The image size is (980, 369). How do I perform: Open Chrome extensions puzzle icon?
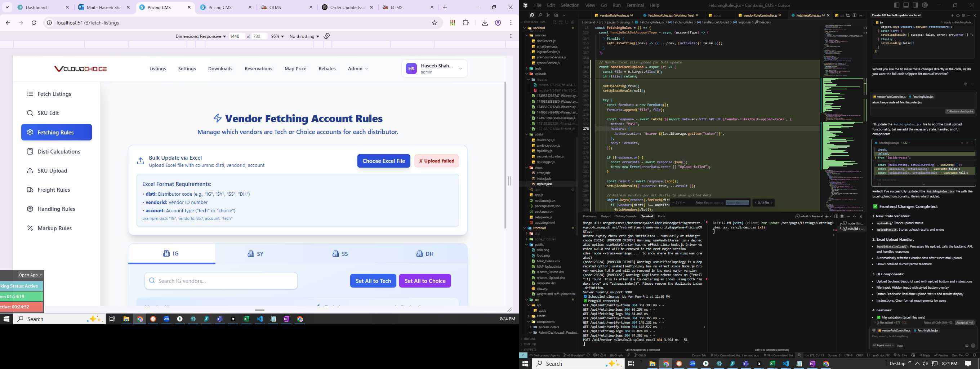465,23
